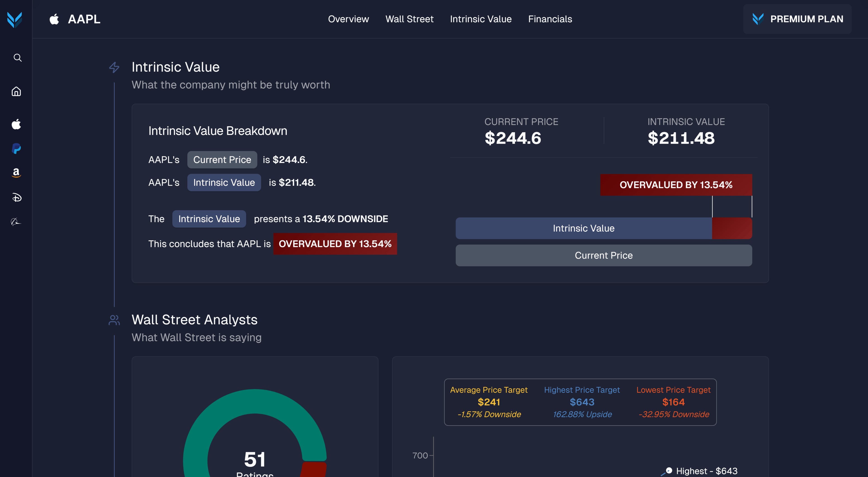Image resolution: width=868 pixels, height=477 pixels.
Task: Click the 13.54% DOWNSIDE text
Action: (x=345, y=219)
